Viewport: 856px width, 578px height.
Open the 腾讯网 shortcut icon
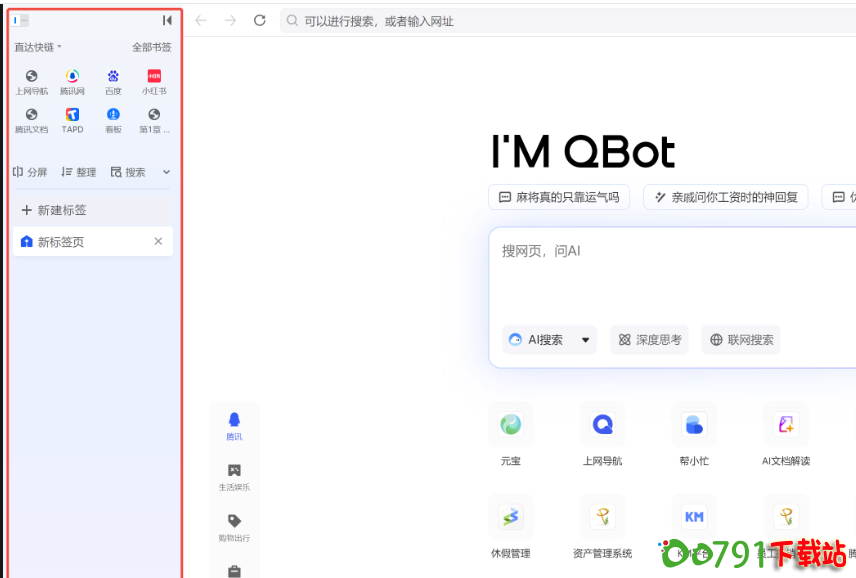click(x=72, y=77)
